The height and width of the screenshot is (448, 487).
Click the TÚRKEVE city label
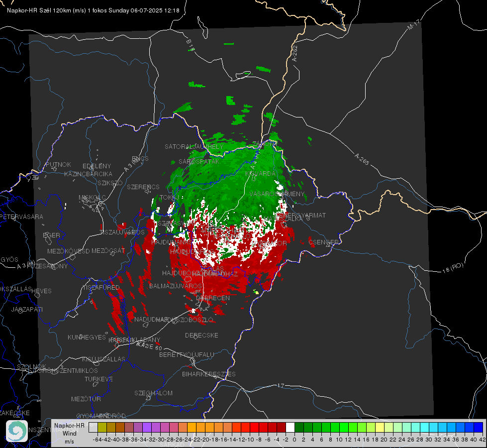[x=99, y=379]
